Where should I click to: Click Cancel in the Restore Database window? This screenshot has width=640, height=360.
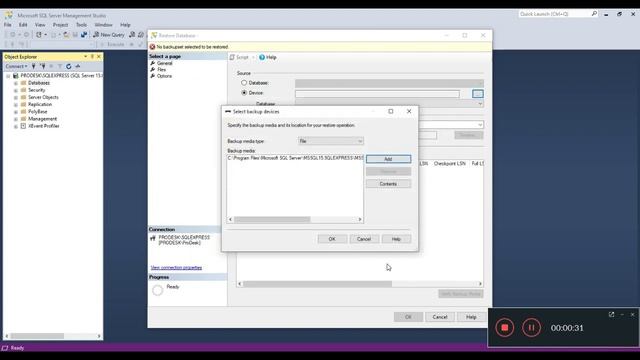click(x=440, y=317)
